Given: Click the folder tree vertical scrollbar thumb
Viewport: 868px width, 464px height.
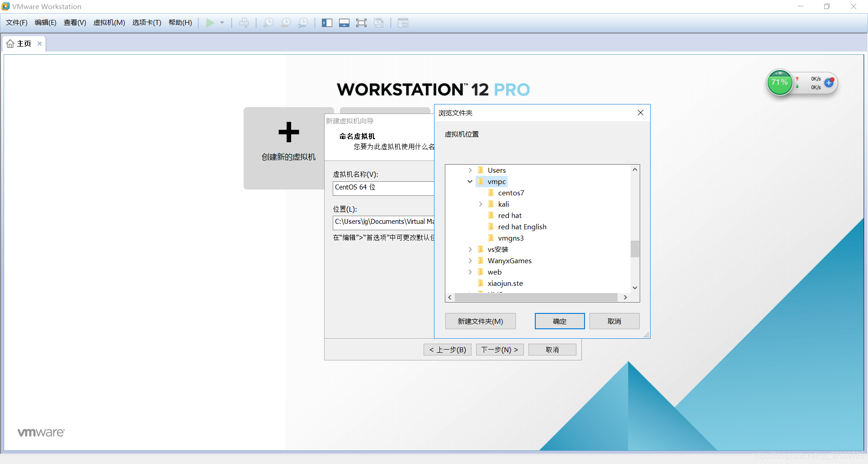Looking at the screenshot, I should click(x=635, y=249).
